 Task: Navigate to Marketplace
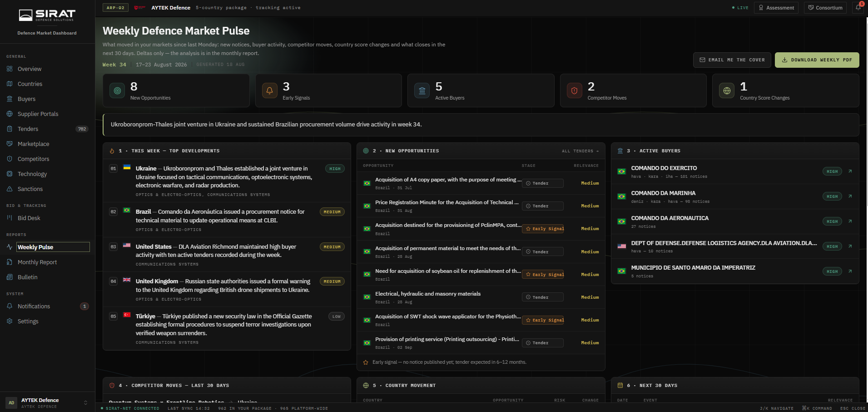coord(47,144)
